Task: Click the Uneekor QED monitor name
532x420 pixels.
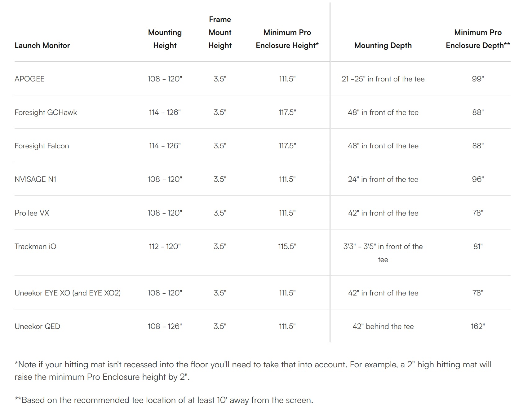Action: (x=37, y=326)
